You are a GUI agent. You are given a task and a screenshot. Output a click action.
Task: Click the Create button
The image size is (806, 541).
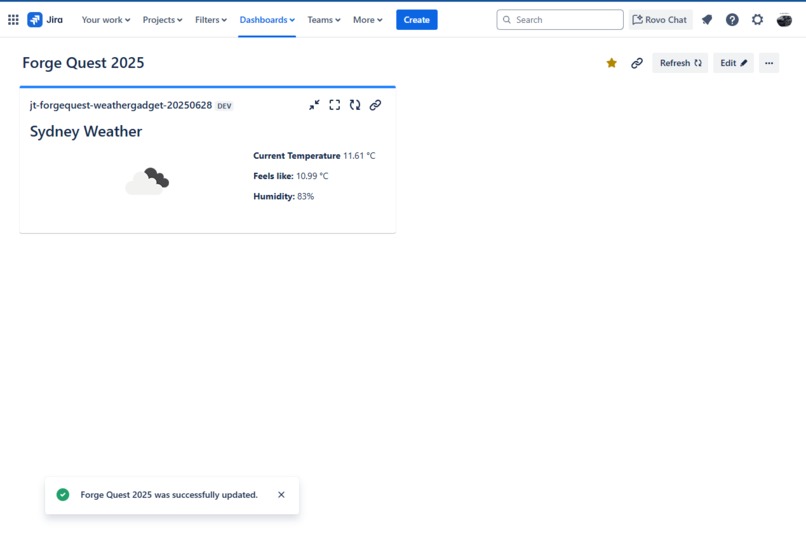[x=416, y=20]
